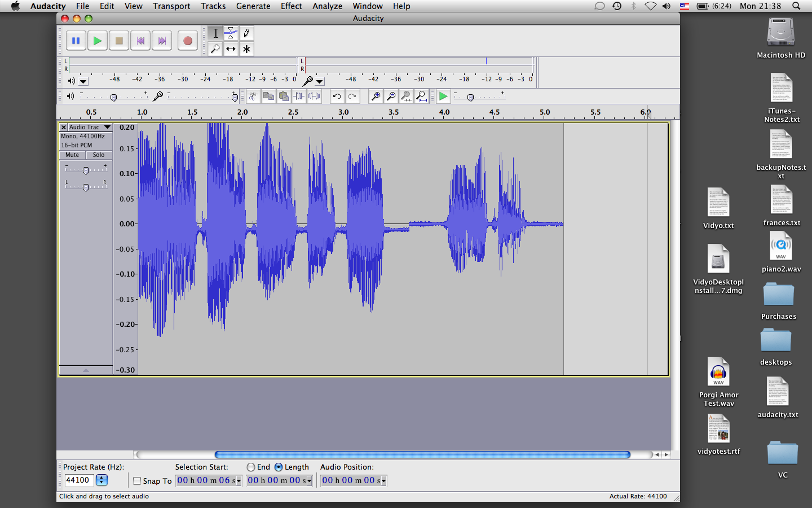The height and width of the screenshot is (508, 812).
Task: Click the Skip to Start button
Action: coord(140,41)
